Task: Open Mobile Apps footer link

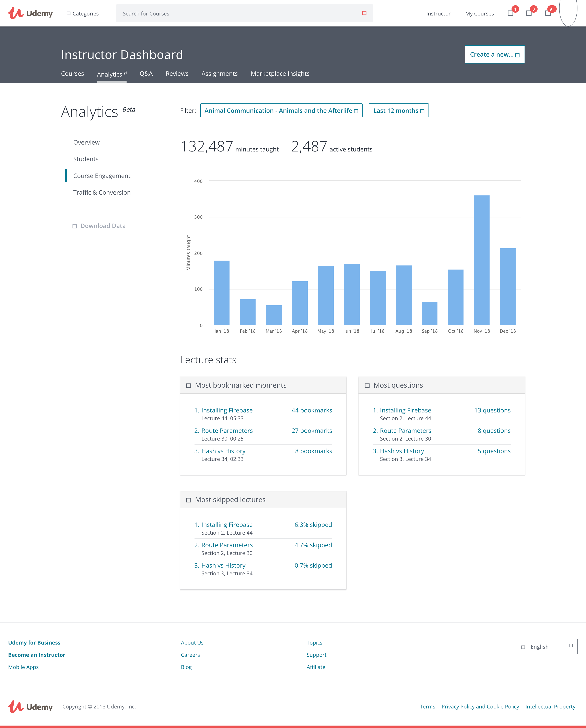Action: 23,667
